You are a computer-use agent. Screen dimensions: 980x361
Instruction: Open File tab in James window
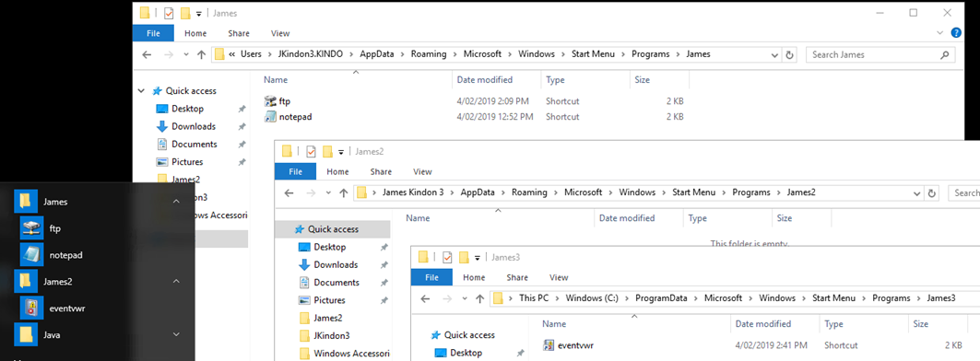click(x=153, y=34)
